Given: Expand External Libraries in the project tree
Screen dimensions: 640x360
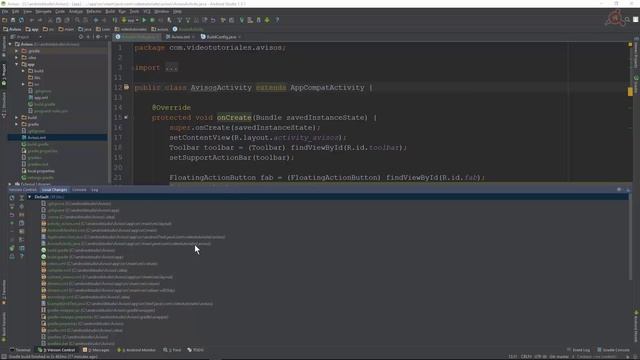Looking at the screenshot, I should (x=10, y=184).
